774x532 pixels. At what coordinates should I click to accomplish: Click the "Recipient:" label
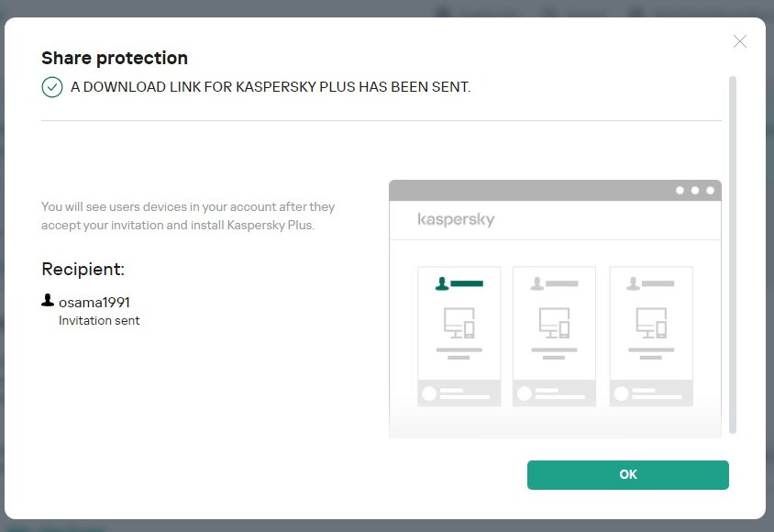tap(83, 270)
